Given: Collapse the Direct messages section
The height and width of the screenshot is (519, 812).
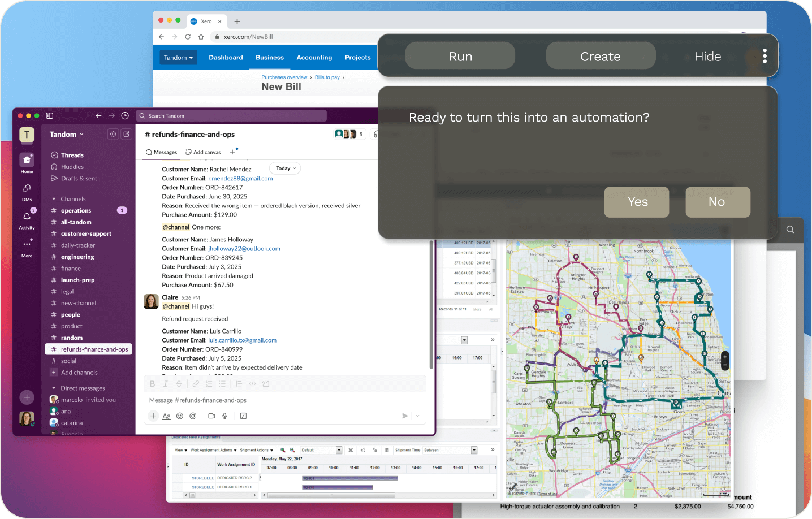Looking at the screenshot, I should pos(54,388).
